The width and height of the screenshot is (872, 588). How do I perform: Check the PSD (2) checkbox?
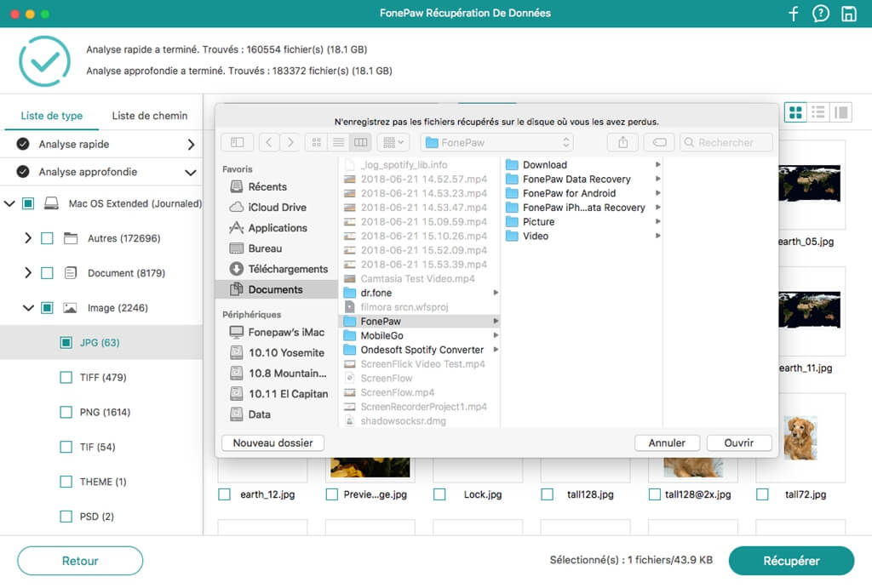coord(66,517)
